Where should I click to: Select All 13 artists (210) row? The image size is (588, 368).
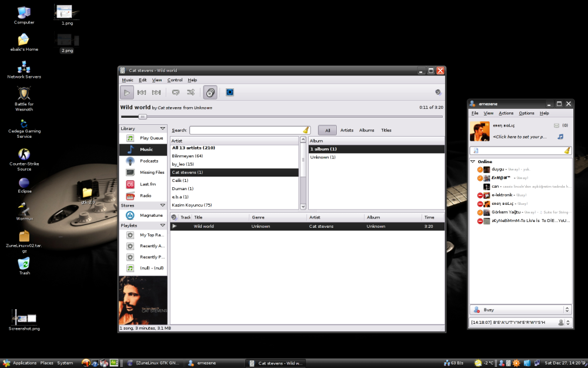[235, 148]
